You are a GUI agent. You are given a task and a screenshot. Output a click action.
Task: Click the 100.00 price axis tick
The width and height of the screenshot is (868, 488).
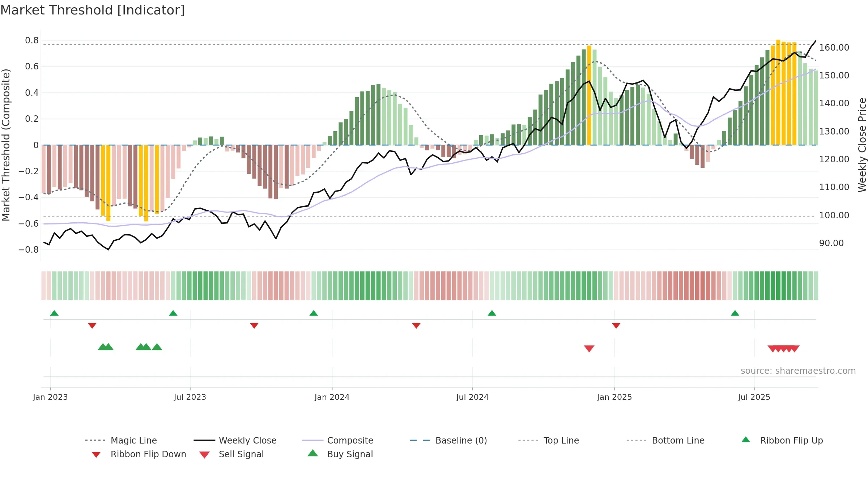coord(834,215)
